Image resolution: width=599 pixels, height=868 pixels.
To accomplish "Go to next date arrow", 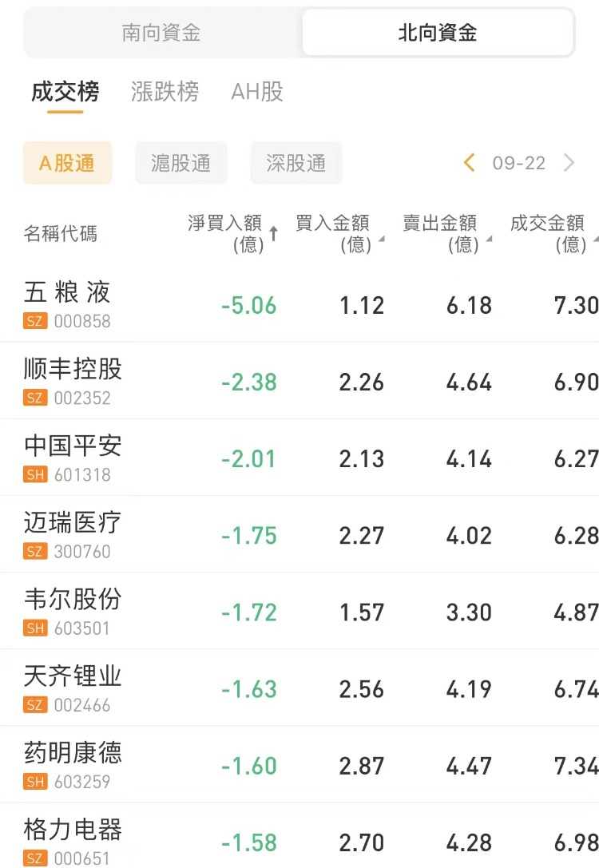I will coord(569,163).
